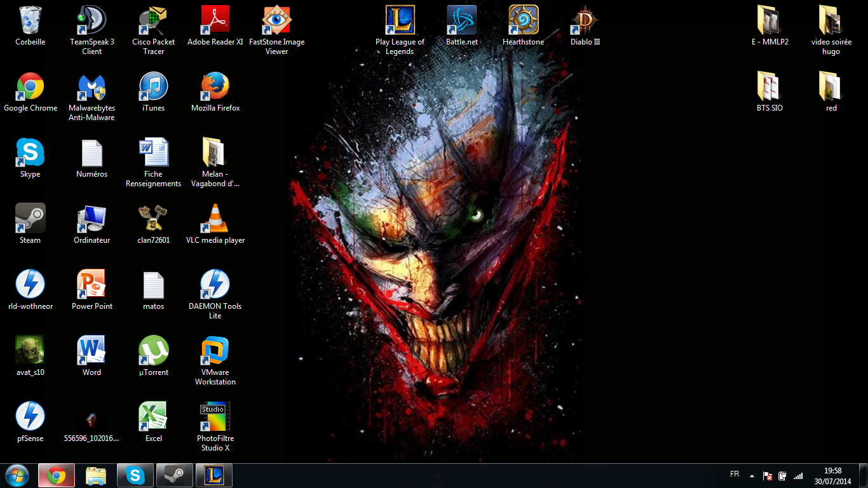Select the avat_s10 image file
Screen dimensions: 868x488
pos(30,351)
